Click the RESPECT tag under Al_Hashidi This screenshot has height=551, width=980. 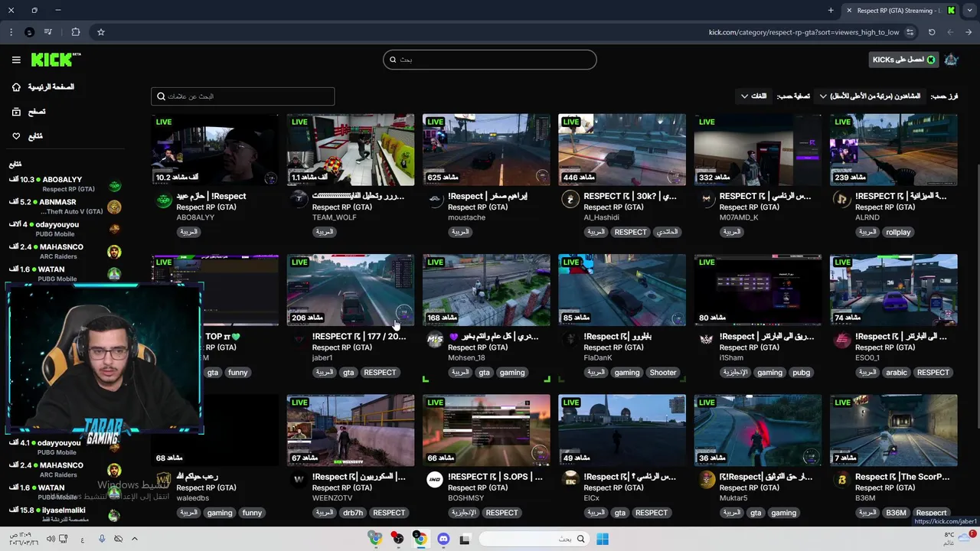click(630, 232)
